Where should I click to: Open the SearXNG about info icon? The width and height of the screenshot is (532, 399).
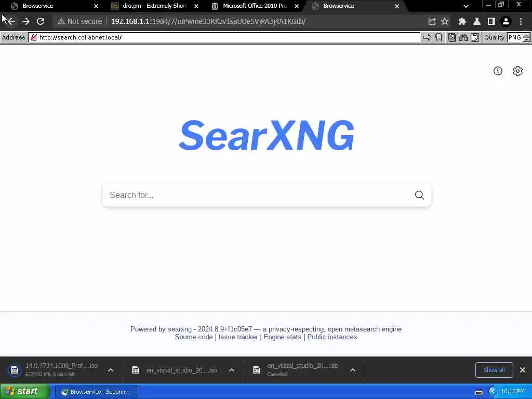coord(498,71)
